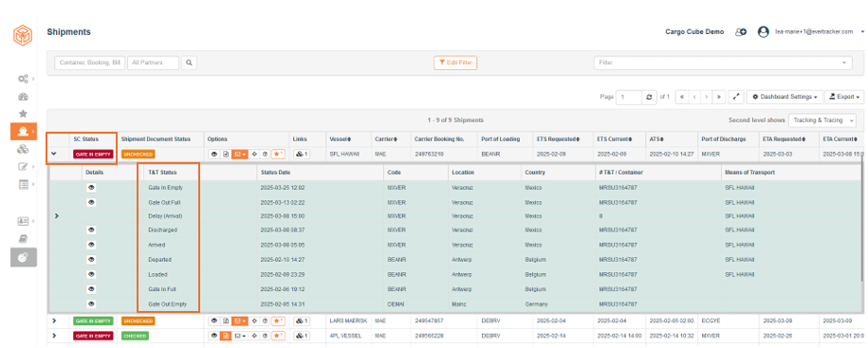Screen dimensions: 868x348
Task: Click star favorite for SFL HAWAII shipment
Action: click(278, 155)
